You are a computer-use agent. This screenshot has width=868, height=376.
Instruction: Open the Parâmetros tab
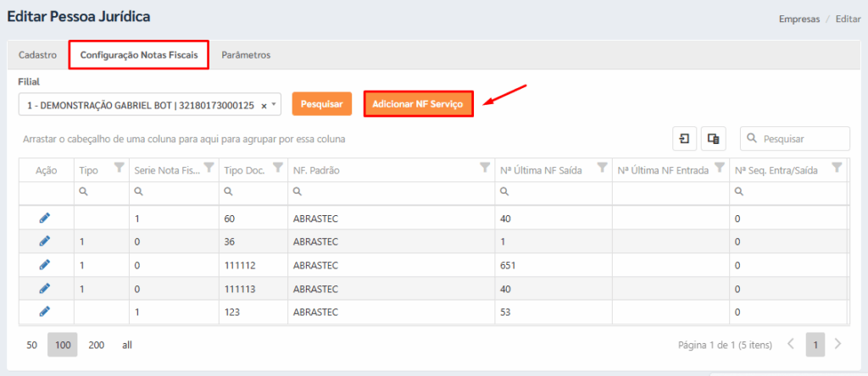(245, 55)
